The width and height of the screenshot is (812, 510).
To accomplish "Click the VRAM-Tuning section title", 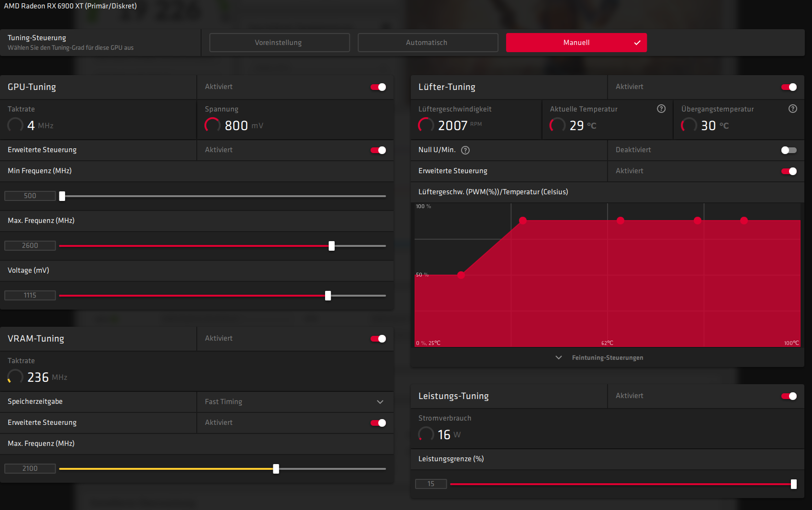I will point(36,339).
